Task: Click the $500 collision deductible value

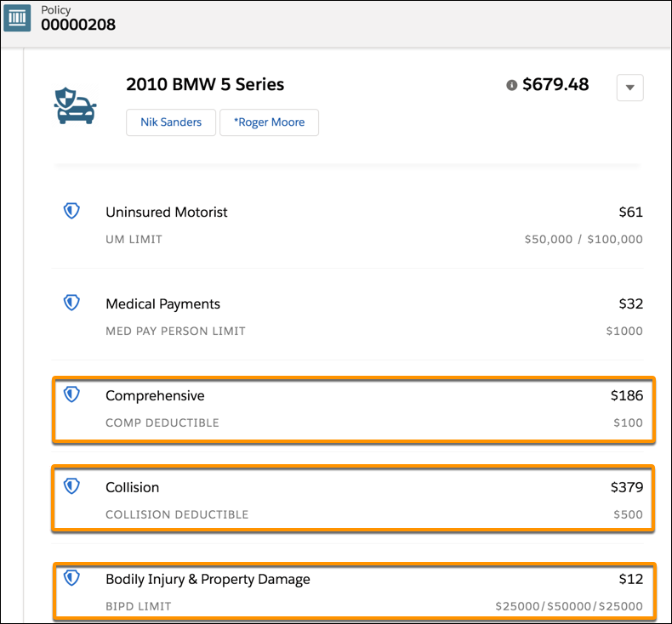Action: (629, 514)
